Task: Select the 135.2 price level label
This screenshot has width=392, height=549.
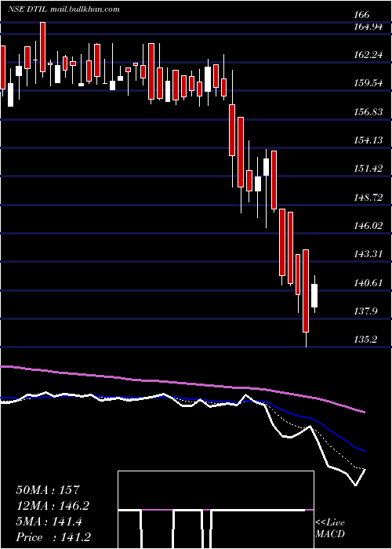Action: (365, 340)
